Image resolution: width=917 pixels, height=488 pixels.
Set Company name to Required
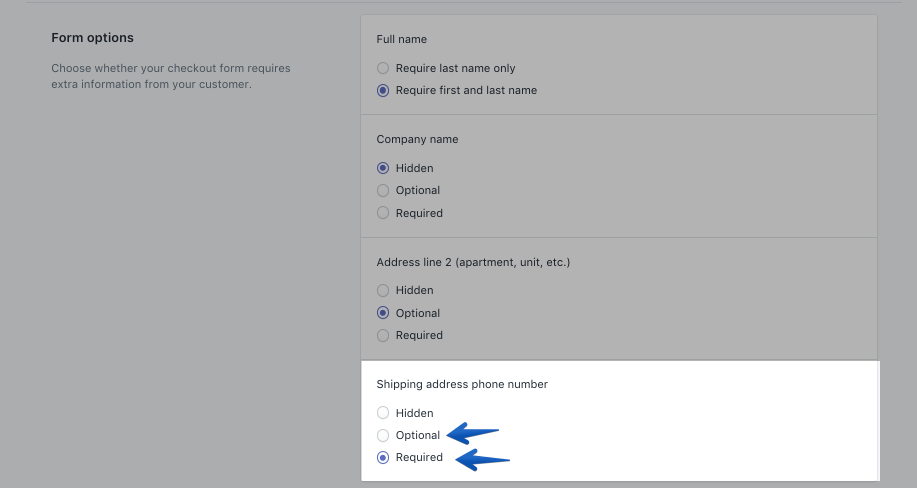[383, 213]
